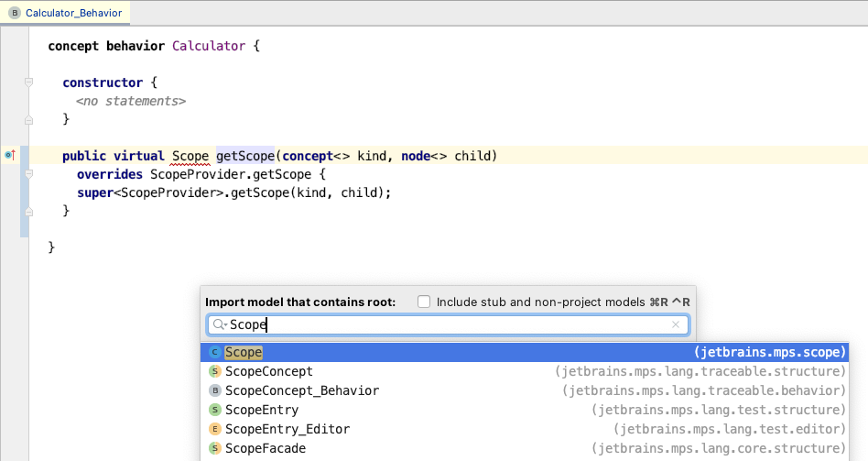Enable Include stub and non-project models
The height and width of the screenshot is (461, 868).
point(424,302)
